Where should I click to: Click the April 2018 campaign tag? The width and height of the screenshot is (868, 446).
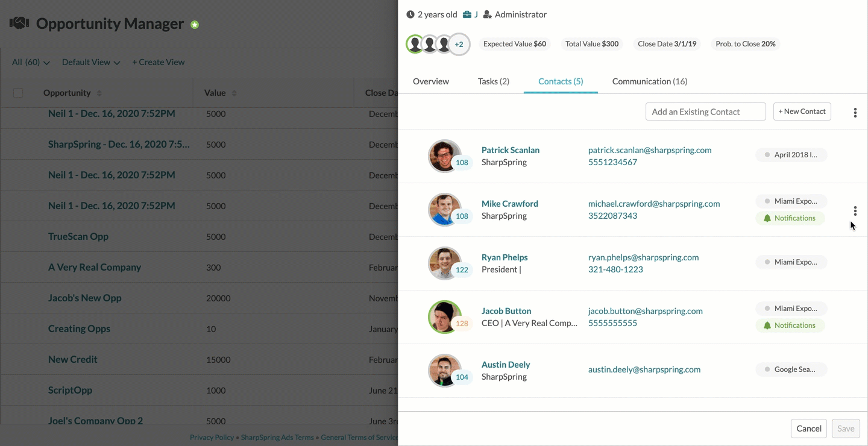[791, 155]
